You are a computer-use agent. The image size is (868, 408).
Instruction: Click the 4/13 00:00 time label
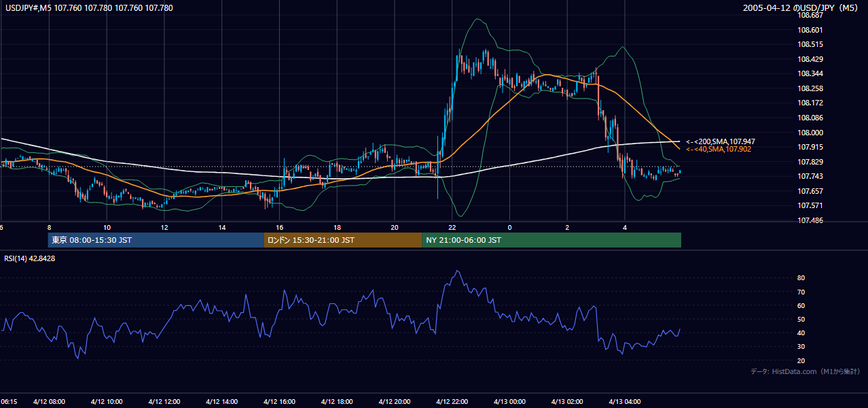509,402
